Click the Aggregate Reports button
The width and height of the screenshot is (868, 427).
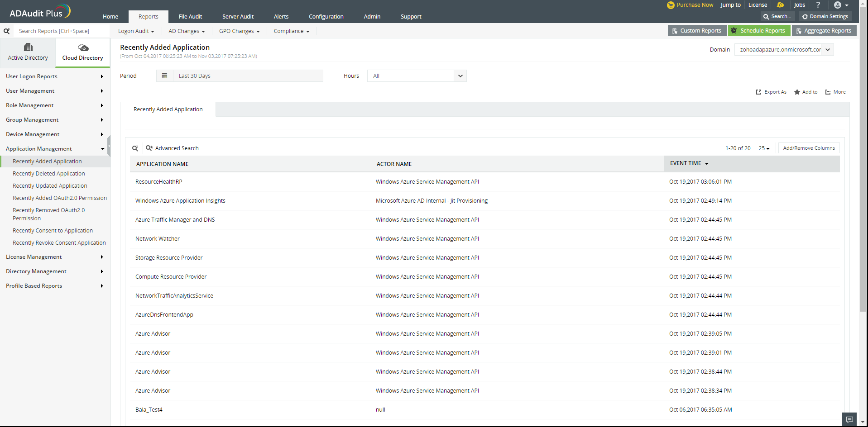[824, 31]
